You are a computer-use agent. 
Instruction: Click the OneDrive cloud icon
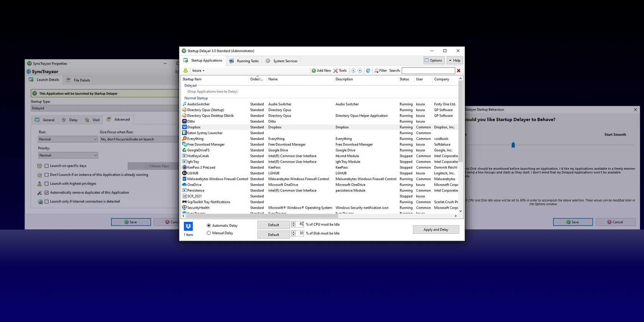pyautogui.click(x=184, y=184)
